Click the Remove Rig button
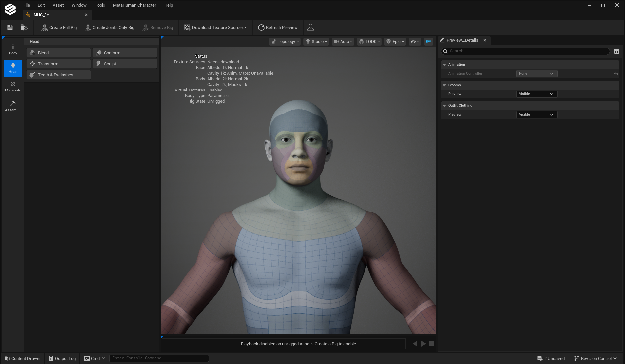 pos(158,28)
